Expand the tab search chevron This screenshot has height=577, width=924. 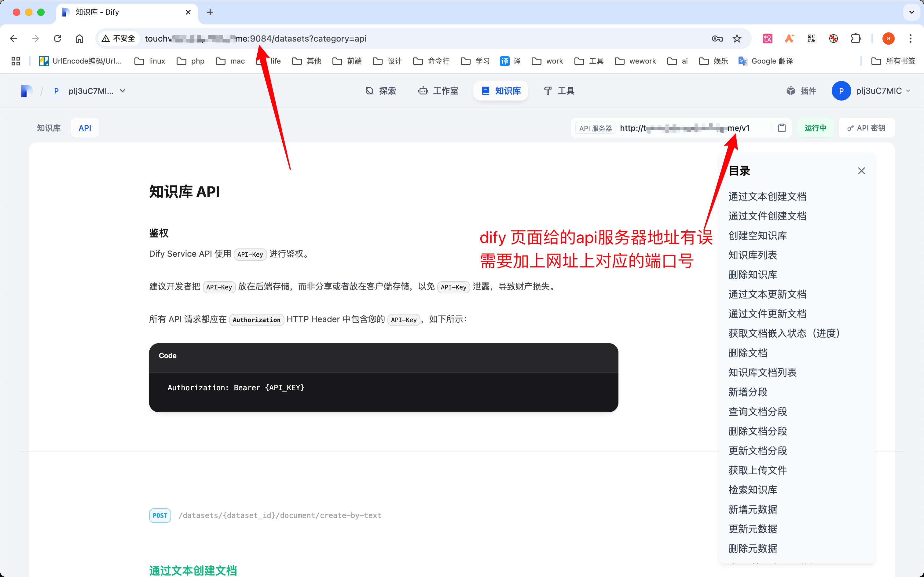click(x=912, y=12)
